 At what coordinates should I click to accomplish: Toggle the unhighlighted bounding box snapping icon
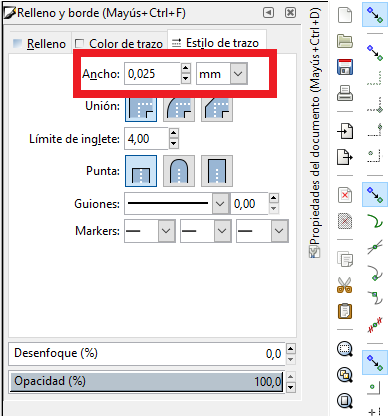[x=375, y=53]
